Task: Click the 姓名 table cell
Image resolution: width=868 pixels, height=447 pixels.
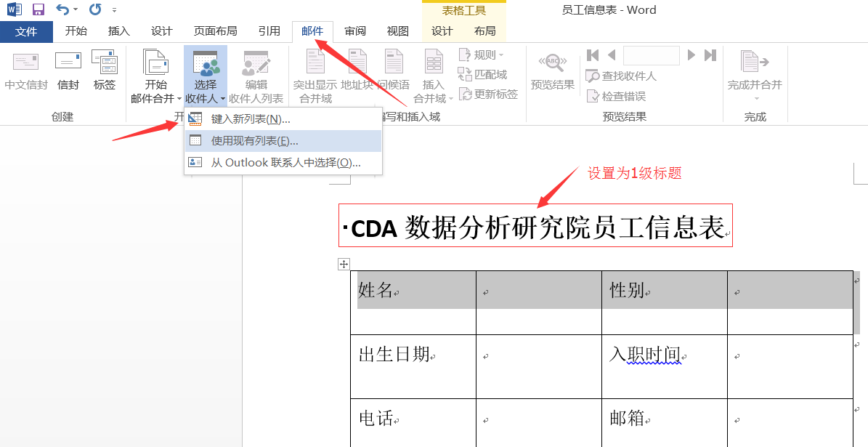Action: coord(413,302)
